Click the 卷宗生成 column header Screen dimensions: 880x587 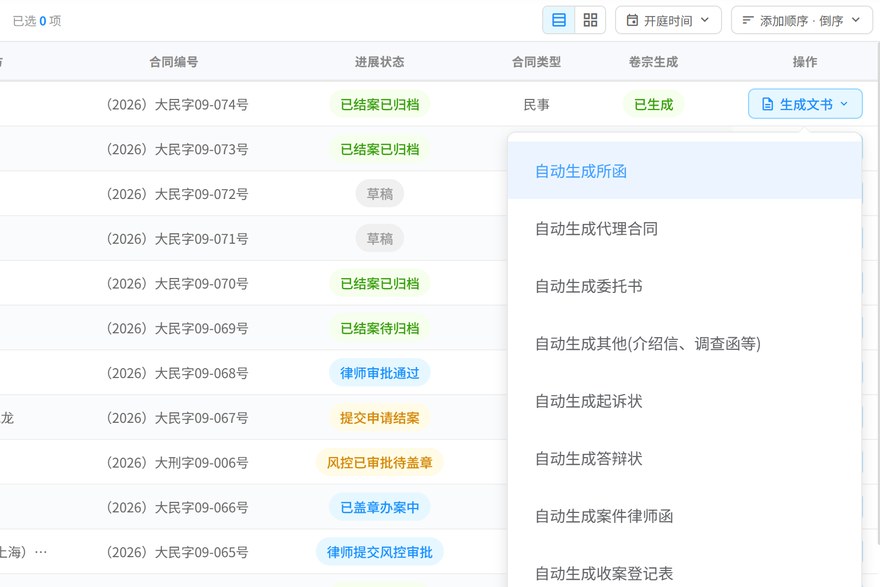point(653,62)
